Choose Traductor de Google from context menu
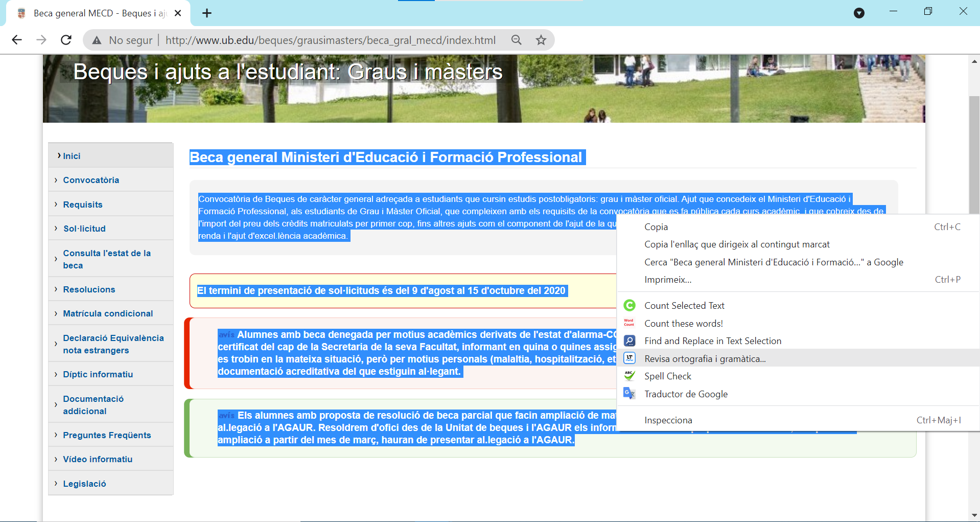 [686, 394]
